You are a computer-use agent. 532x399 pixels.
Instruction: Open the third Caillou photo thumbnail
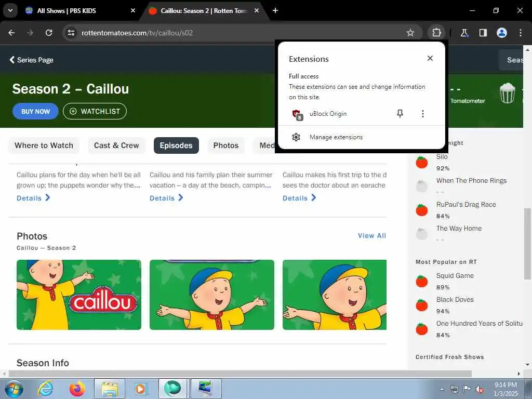335,295
